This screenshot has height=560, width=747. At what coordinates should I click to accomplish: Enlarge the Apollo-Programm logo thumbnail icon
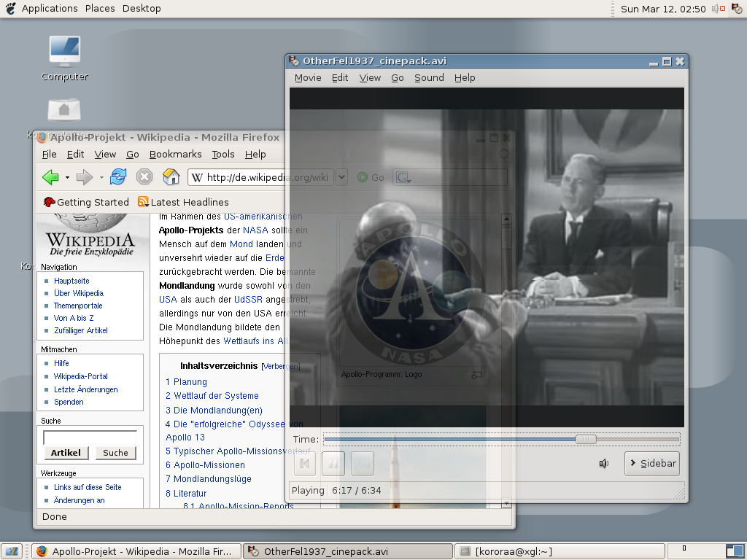click(476, 376)
